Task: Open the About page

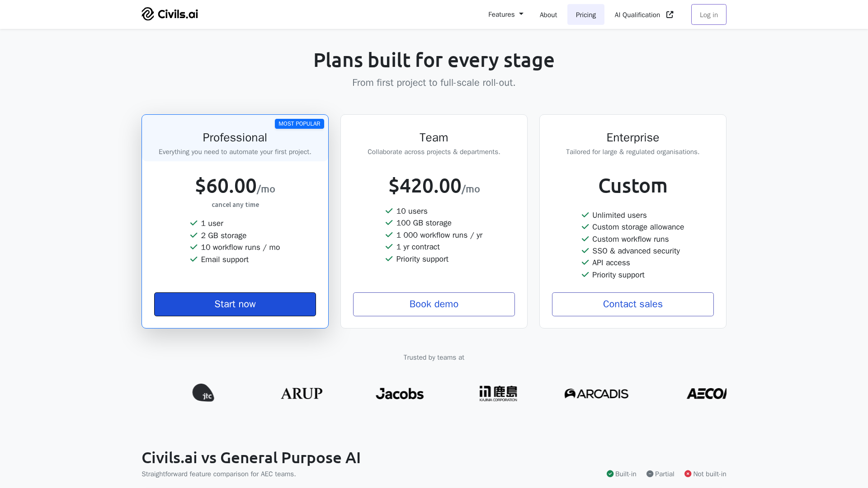Action: coord(548,15)
